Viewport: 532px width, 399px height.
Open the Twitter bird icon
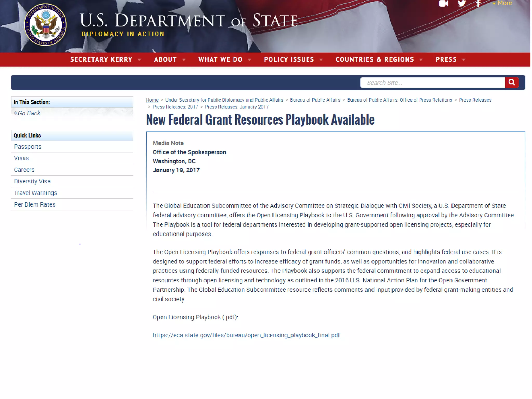[462, 3]
